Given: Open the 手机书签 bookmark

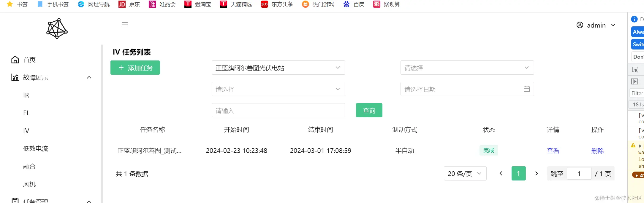Looking at the screenshot, I should 53,4.
